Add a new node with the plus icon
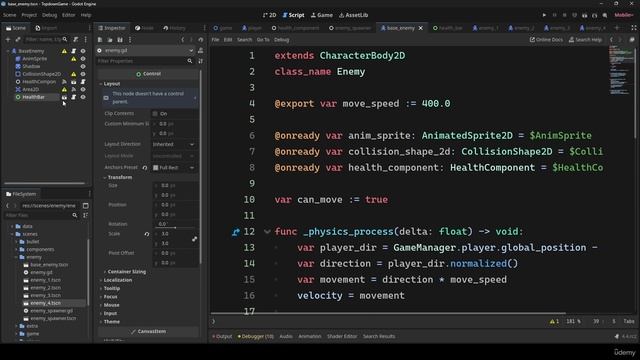The height and width of the screenshot is (360, 640). (8, 40)
